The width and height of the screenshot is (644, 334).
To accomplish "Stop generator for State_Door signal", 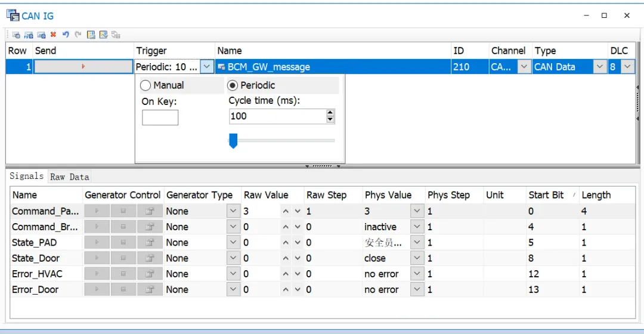I will pyautogui.click(x=123, y=258).
